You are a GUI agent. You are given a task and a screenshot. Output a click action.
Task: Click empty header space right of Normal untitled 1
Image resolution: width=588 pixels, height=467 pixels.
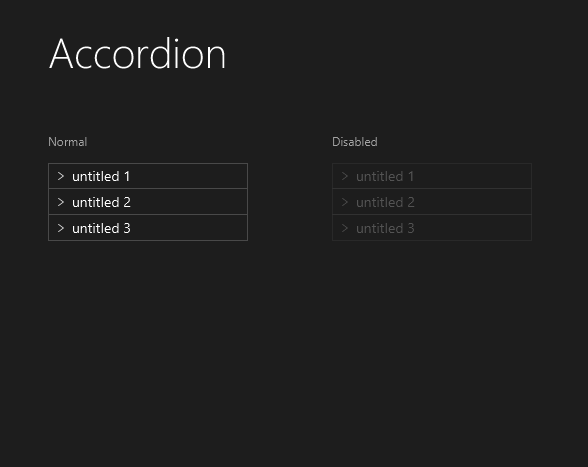(x=188, y=176)
